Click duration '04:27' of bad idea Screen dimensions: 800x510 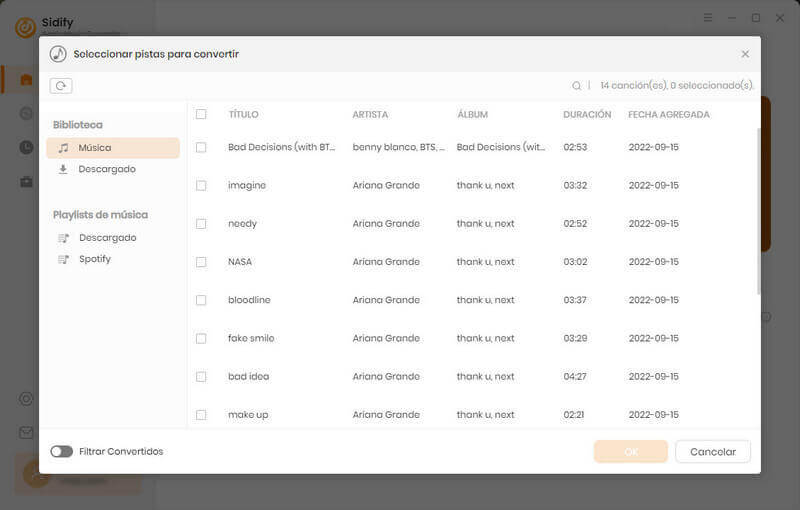[575, 377]
